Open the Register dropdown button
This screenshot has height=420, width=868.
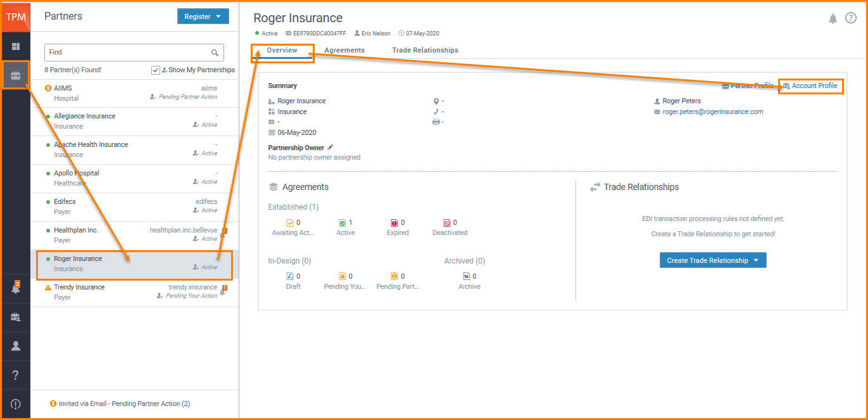203,16
